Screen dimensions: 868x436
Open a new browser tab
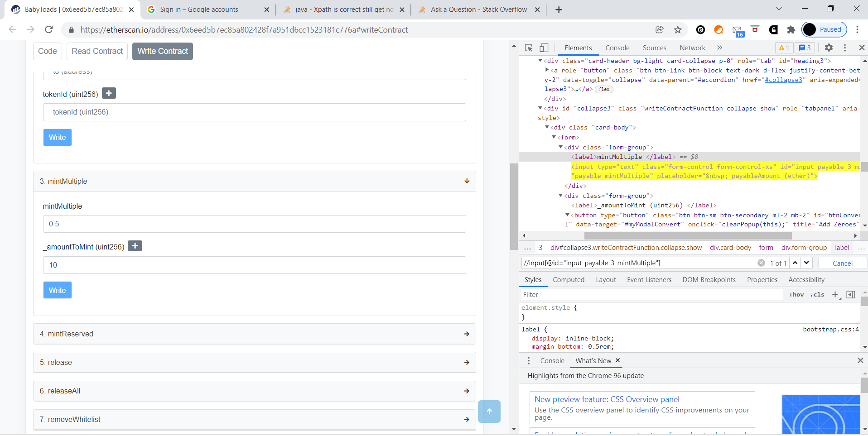click(x=559, y=10)
